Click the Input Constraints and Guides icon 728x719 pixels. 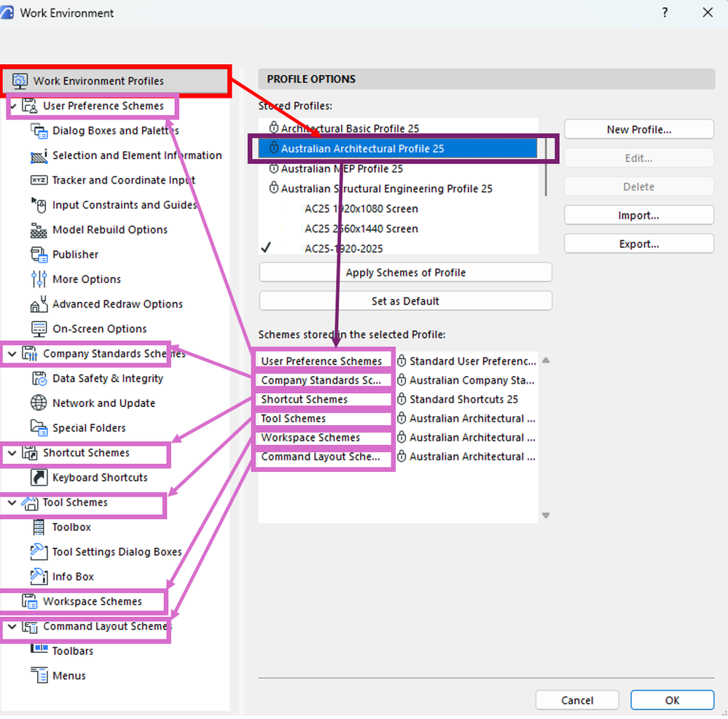[x=39, y=205]
